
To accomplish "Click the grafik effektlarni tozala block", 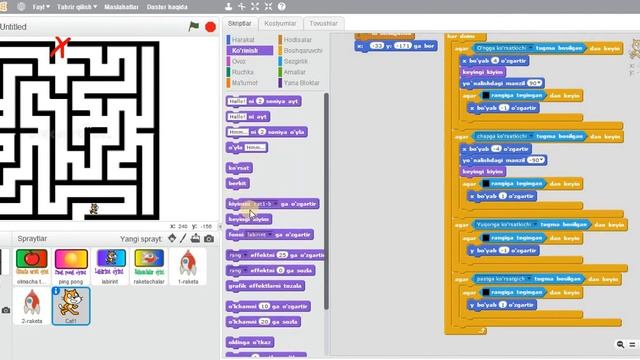I will pos(265,286).
